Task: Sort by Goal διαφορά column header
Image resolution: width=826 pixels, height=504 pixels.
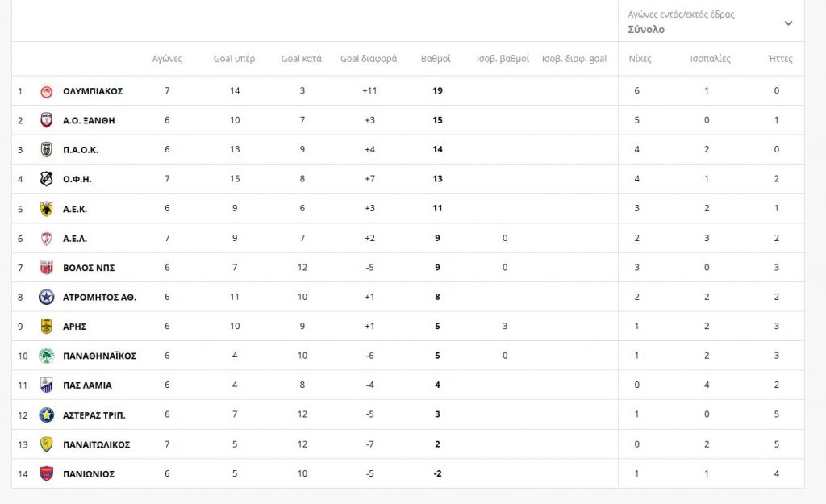Action: (369, 59)
